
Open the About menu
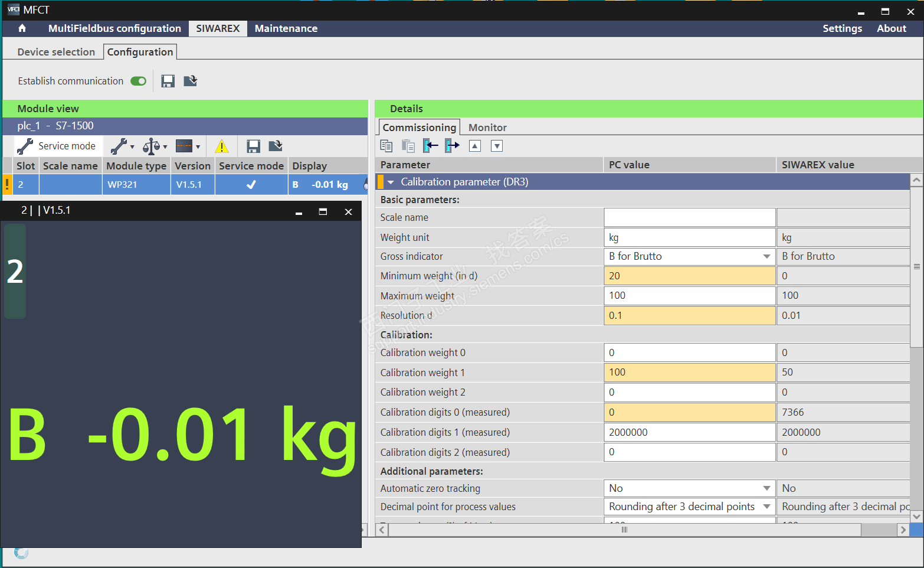click(x=891, y=28)
